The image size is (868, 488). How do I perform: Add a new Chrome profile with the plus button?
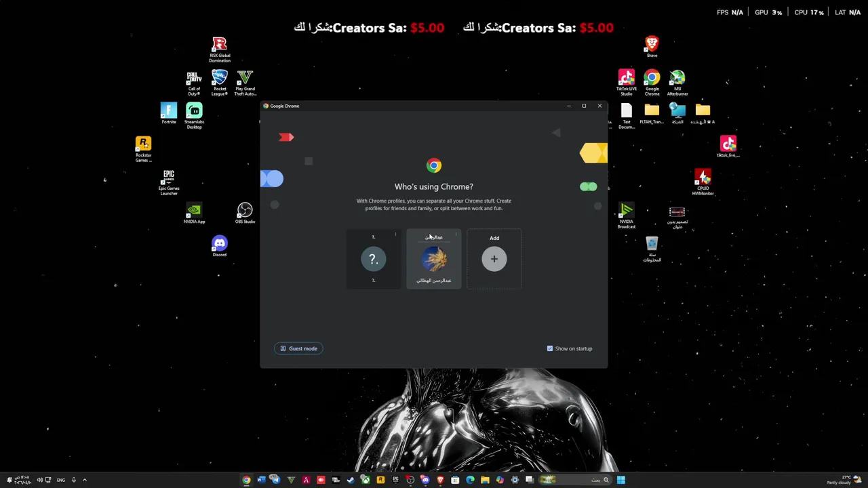[x=494, y=259]
